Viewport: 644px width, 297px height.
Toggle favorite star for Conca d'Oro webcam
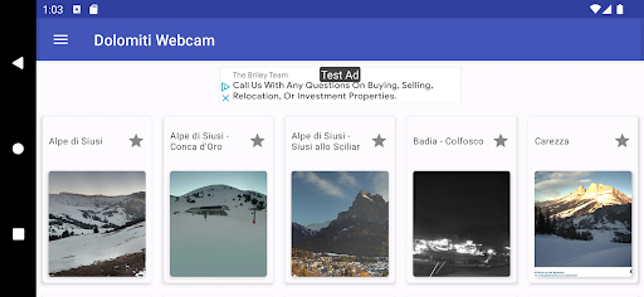257,141
